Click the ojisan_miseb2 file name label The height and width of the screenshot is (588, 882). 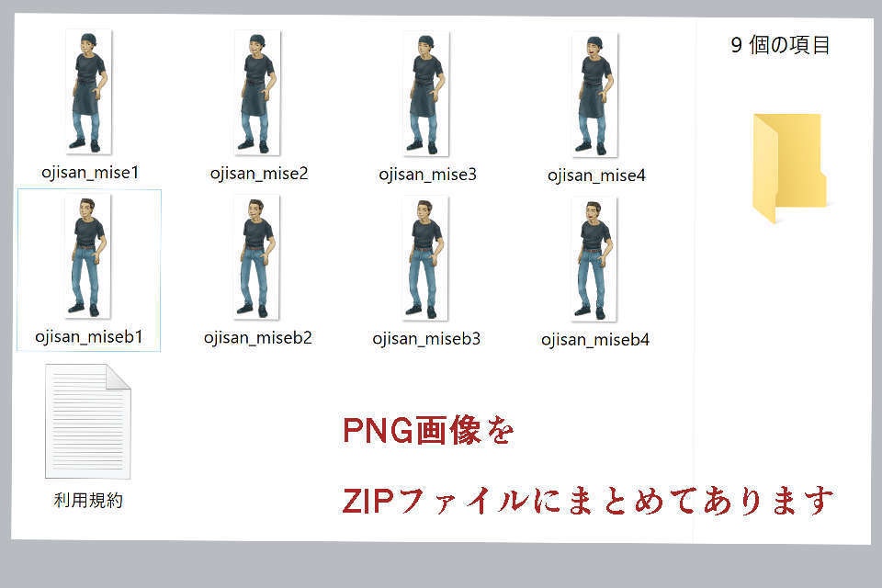click(x=259, y=338)
